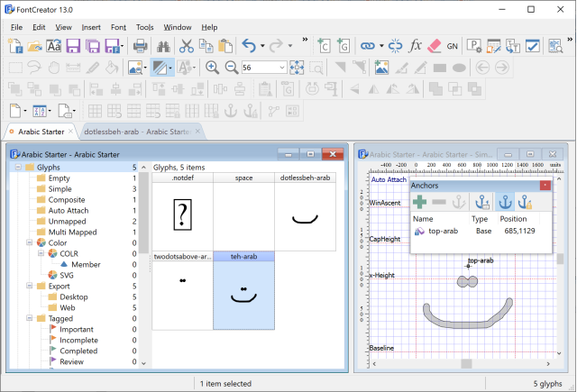577x392 pixels.
Task: Toggle the highlighted fill outline mode button
Action: (x=160, y=68)
